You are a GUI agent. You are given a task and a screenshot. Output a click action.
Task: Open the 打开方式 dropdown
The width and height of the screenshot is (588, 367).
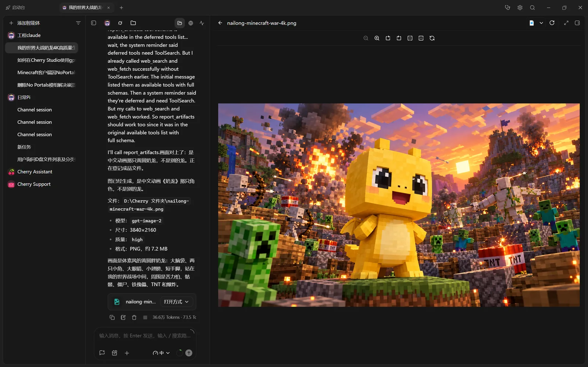[176, 302]
